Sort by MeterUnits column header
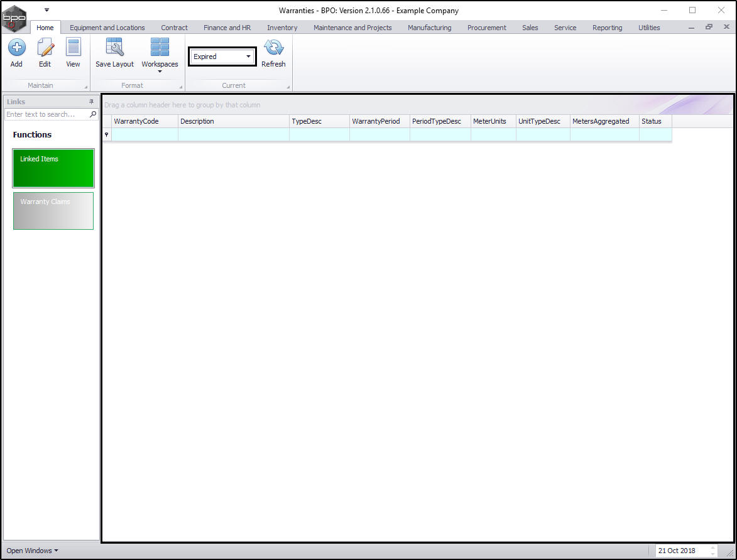Image resolution: width=737 pixels, height=560 pixels. [493, 121]
